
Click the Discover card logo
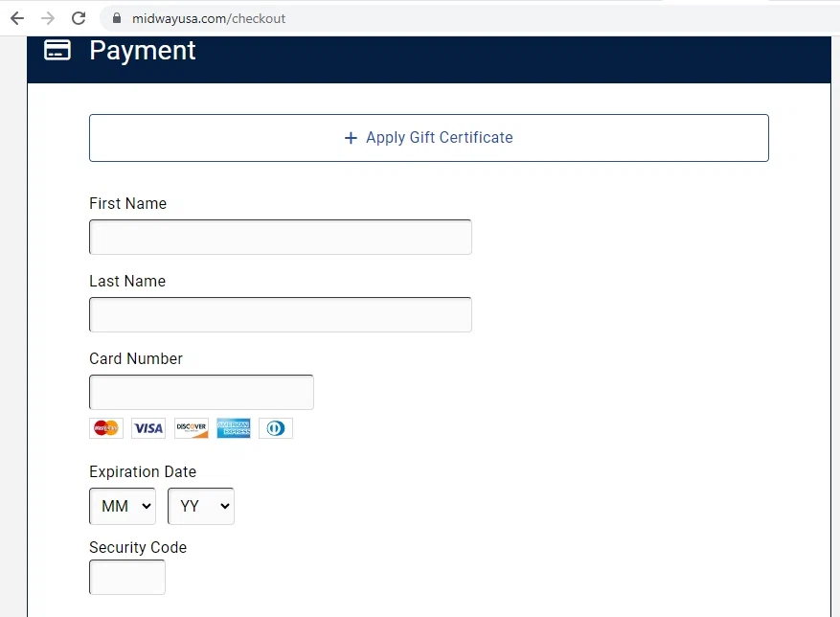[191, 428]
